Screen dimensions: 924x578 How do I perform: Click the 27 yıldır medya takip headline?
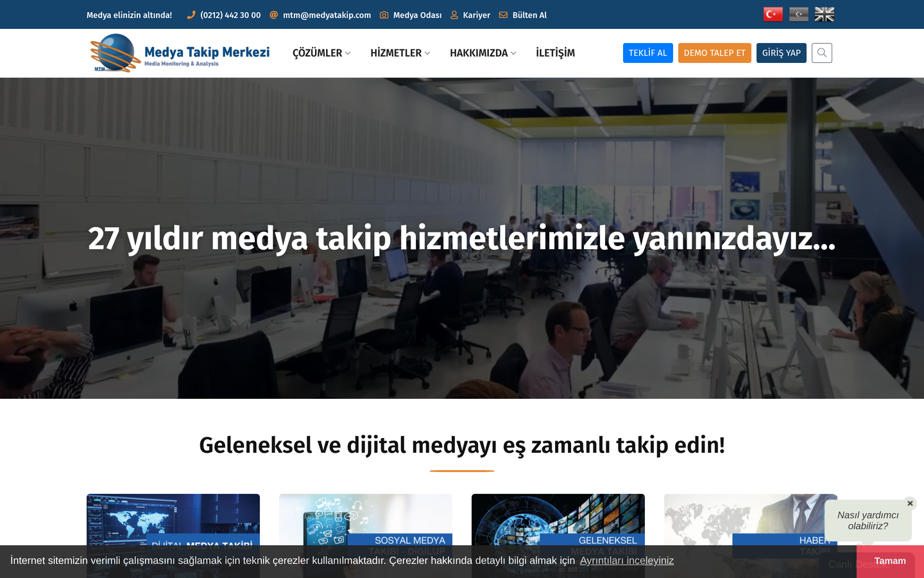point(462,238)
